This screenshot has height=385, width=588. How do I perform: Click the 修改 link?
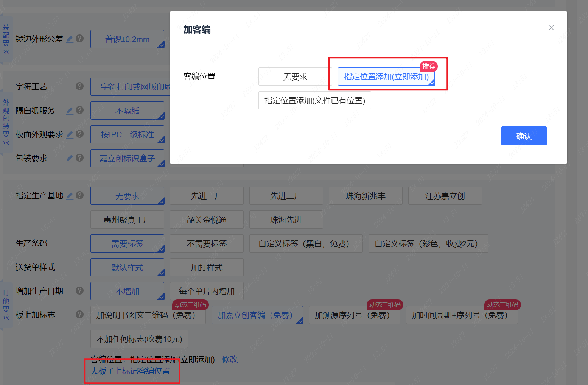(230, 359)
